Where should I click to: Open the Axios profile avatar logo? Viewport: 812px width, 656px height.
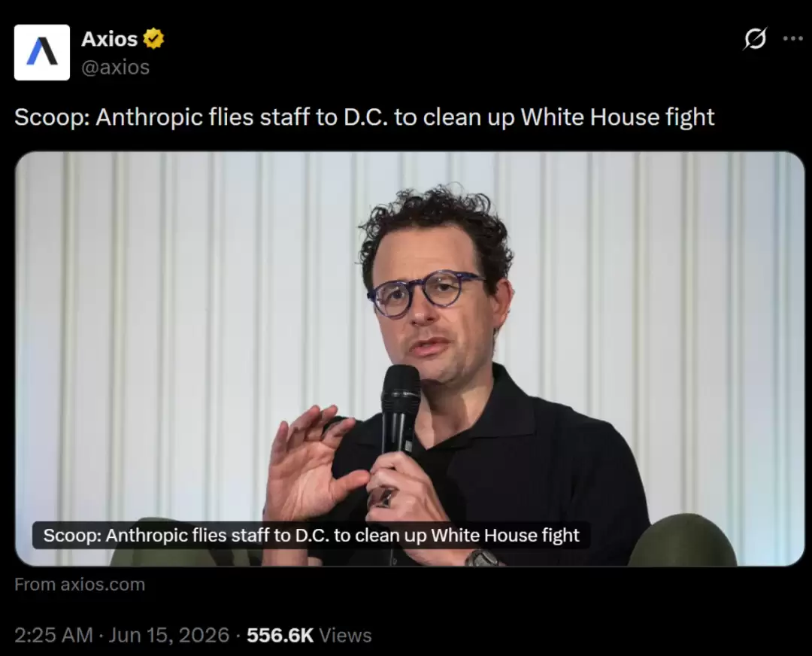[x=42, y=53]
